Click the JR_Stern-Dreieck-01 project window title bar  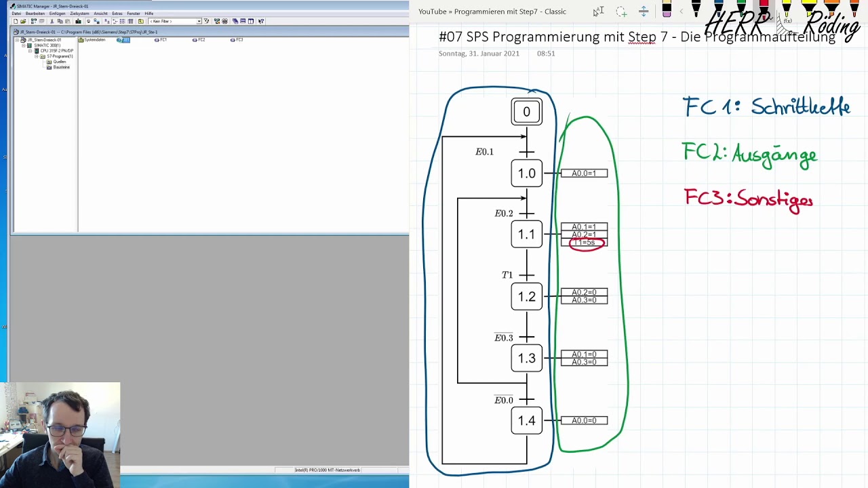tap(210, 32)
